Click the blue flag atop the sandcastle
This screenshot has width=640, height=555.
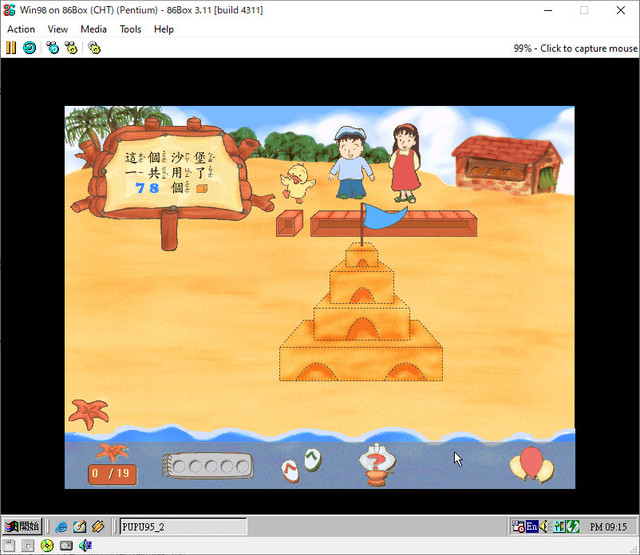383,216
